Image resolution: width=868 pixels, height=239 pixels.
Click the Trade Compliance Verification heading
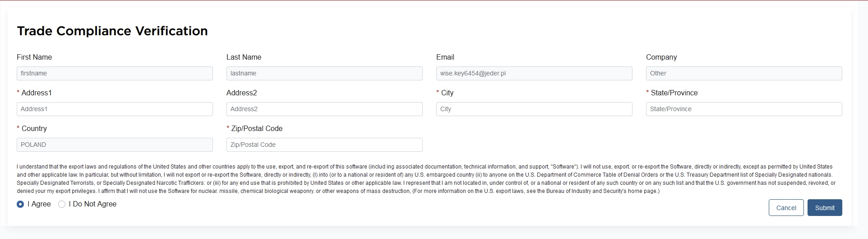(x=112, y=31)
